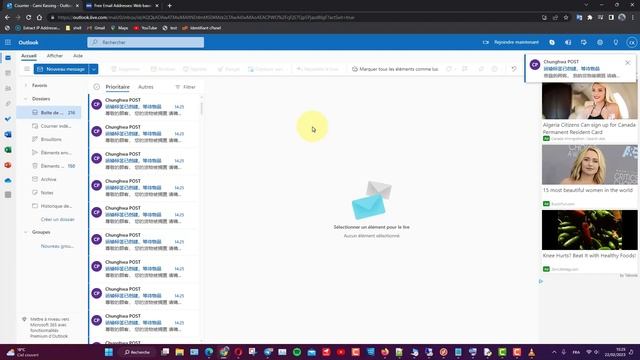Launch Word from the left rail
This screenshot has width=640, height=360.
pos(8,134)
